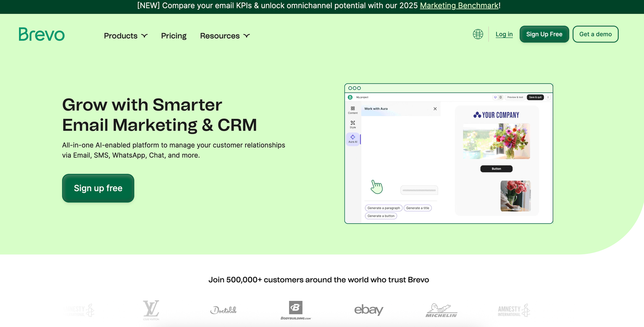Screen dimensions: 644x327
Task: Open the three-dot overflow menu beside Save & quit
Action: tap(548, 97)
